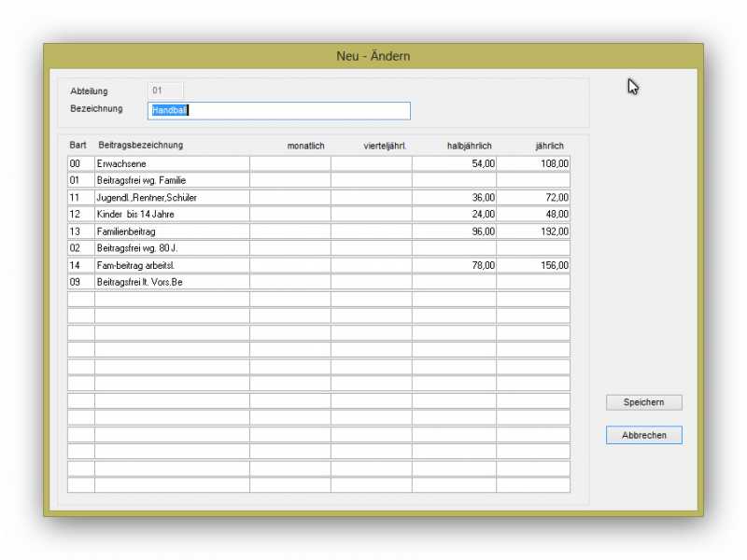Click the first empty Beitragsbezeichnung row
This screenshot has width=747, height=560.
pyautogui.click(x=172, y=299)
